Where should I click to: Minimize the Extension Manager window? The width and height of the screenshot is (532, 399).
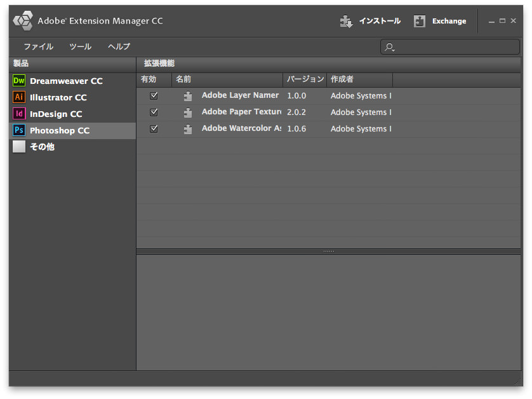point(491,21)
